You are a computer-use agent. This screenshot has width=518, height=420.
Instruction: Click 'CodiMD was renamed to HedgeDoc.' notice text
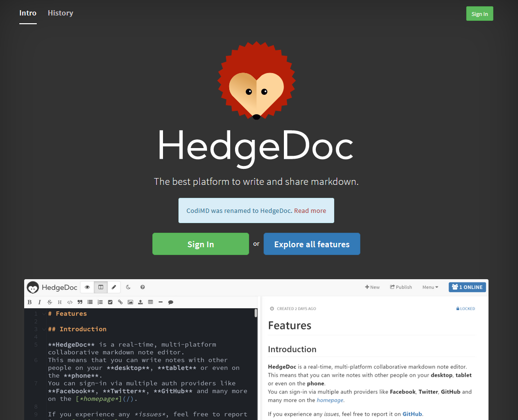(x=239, y=210)
